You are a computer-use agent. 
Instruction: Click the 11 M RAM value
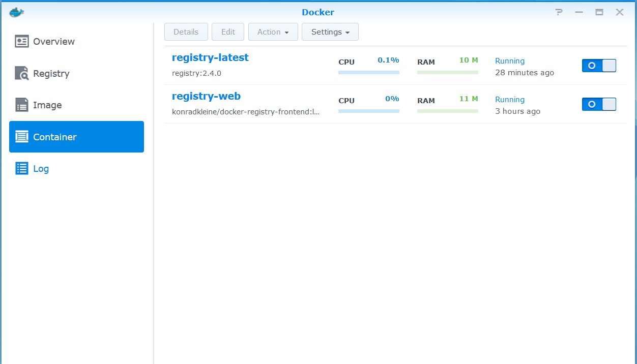pos(469,99)
